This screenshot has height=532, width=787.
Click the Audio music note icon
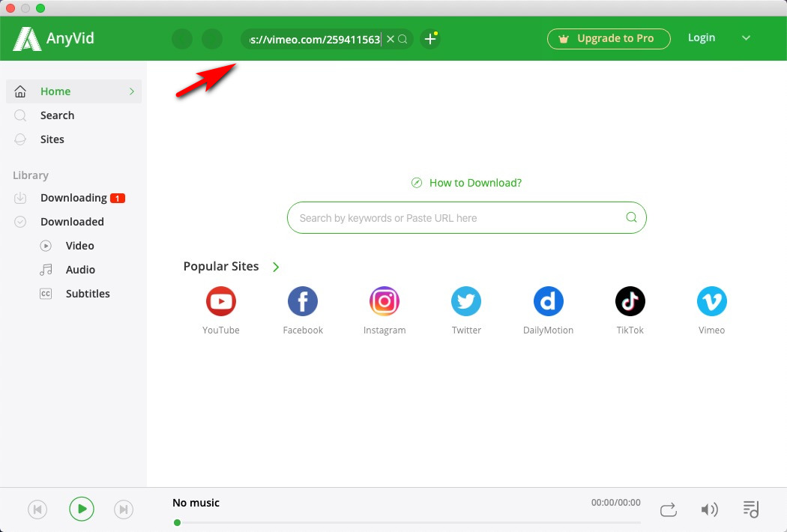[46, 270]
